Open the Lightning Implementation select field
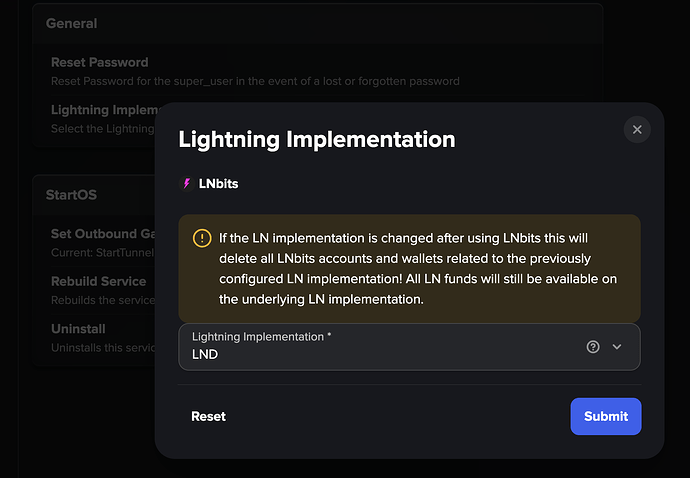This screenshot has height=478, width=690. (x=409, y=347)
